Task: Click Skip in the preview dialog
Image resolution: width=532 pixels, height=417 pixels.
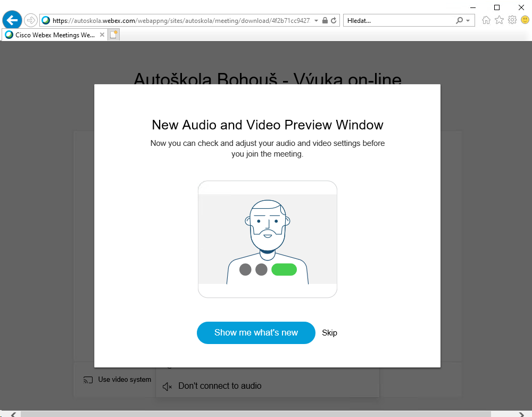Action: point(329,333)
